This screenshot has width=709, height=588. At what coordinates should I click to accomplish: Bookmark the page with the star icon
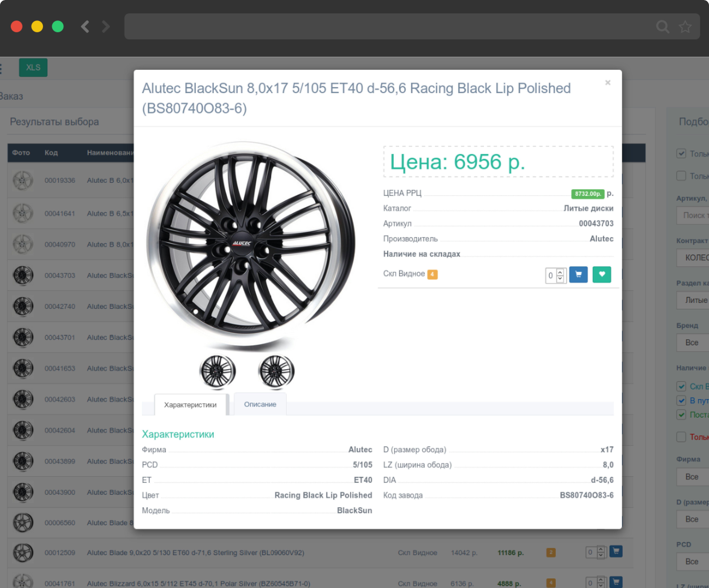685,27
